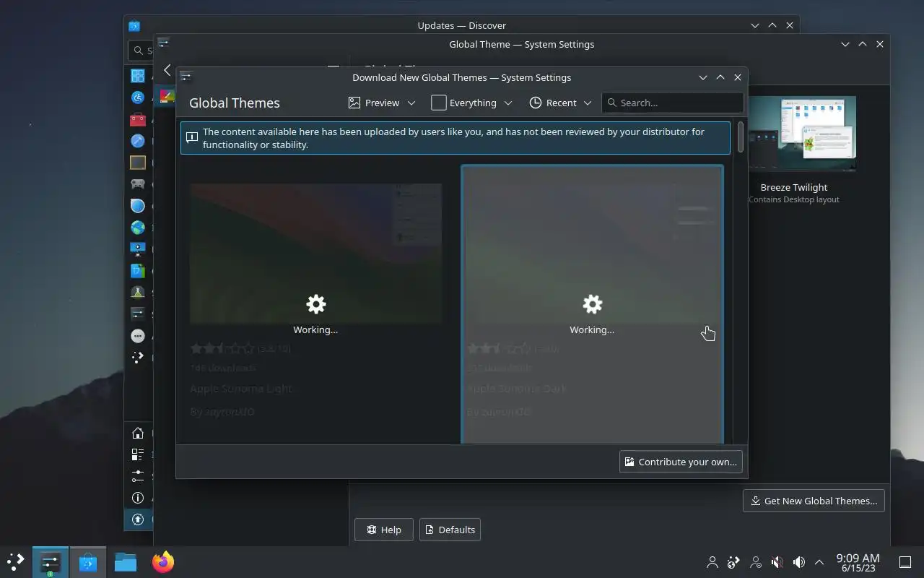Open the Office category in Discover sidebar
The height and width of the screenshot is (578, 924).
pos(138,270)
